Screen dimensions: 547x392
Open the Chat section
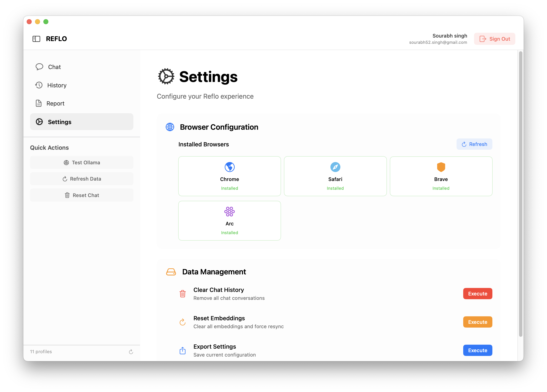pos(54,67)
